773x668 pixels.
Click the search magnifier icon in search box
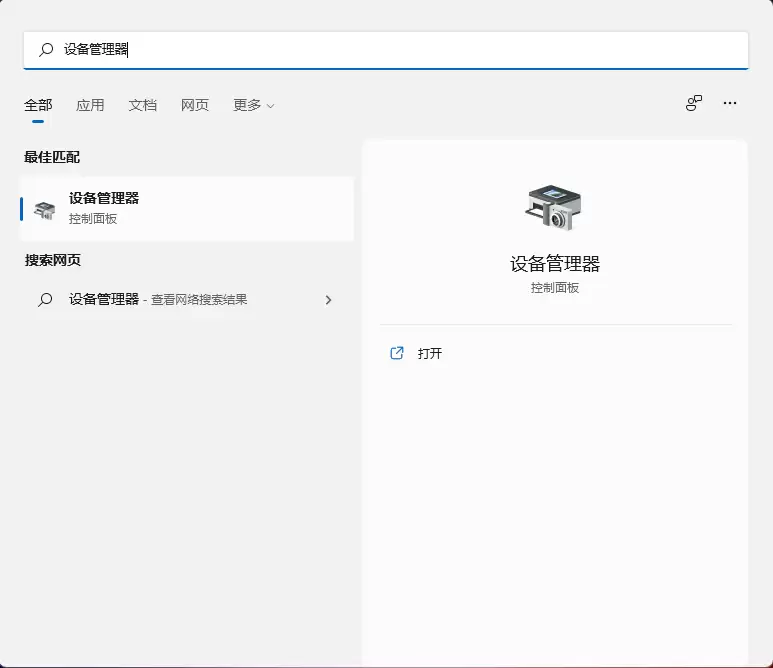(46, 49)
